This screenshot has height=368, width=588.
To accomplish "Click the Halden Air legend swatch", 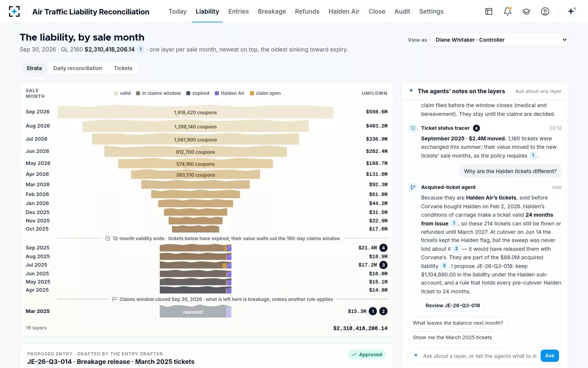I will 217,93.
